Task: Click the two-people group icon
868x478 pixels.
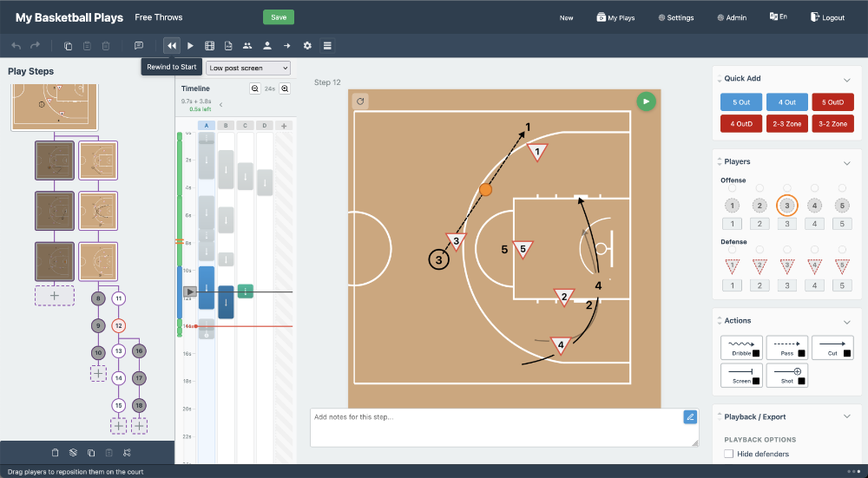Action: 247,46
